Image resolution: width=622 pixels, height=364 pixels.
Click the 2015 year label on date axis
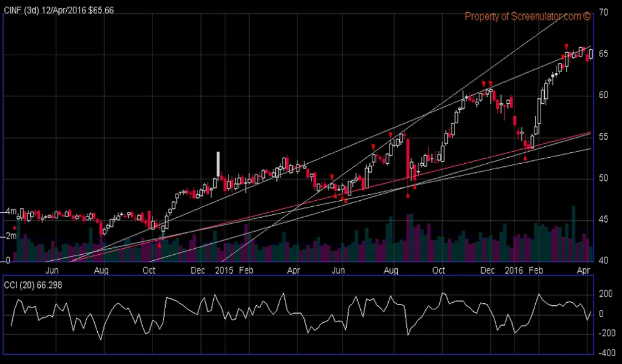[224, 271]
